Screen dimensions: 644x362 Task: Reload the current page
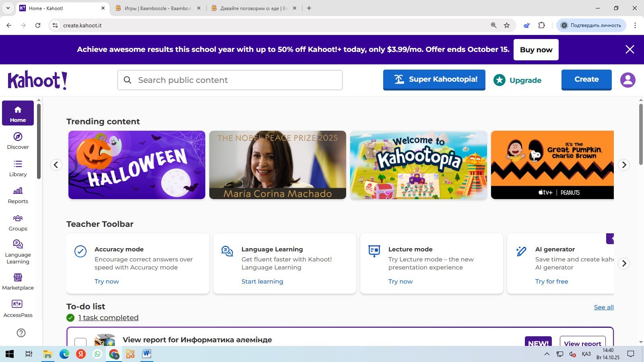(38, 25)
